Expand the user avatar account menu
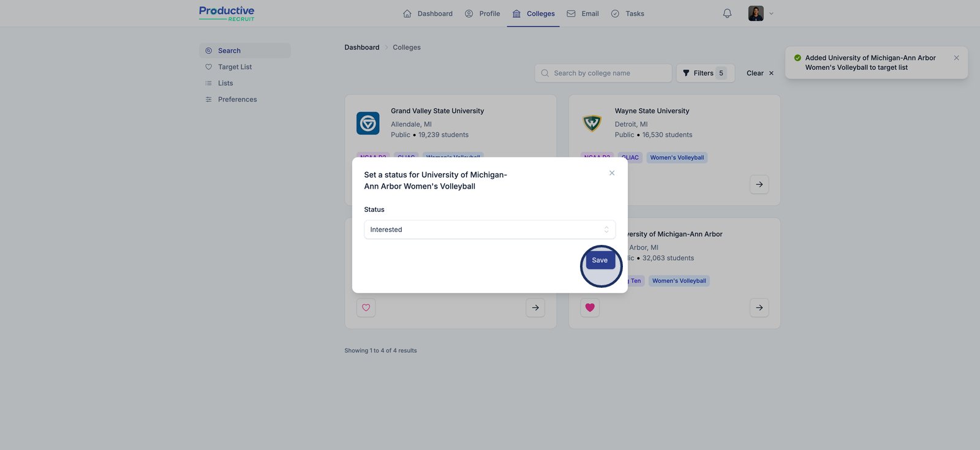Image resolution: width=980 pixels, height=450 pixels. tap(760, 13)
